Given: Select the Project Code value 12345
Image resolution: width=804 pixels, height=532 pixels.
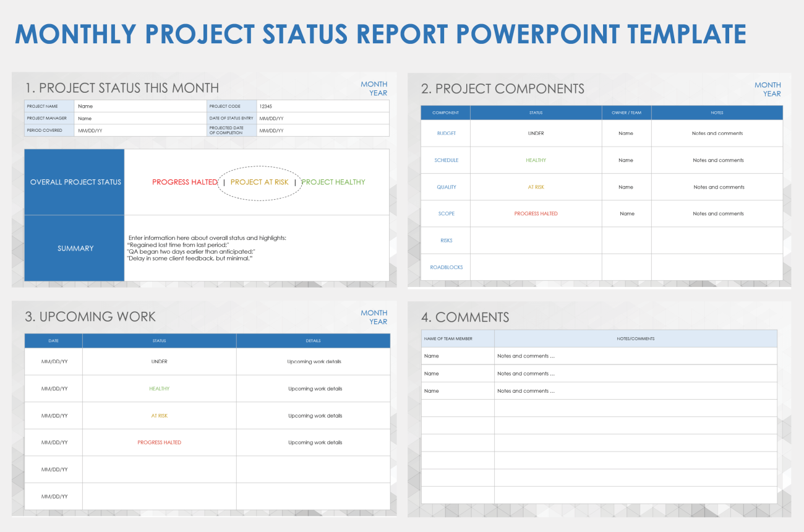Looking at the screenshot, I should 267,106.
